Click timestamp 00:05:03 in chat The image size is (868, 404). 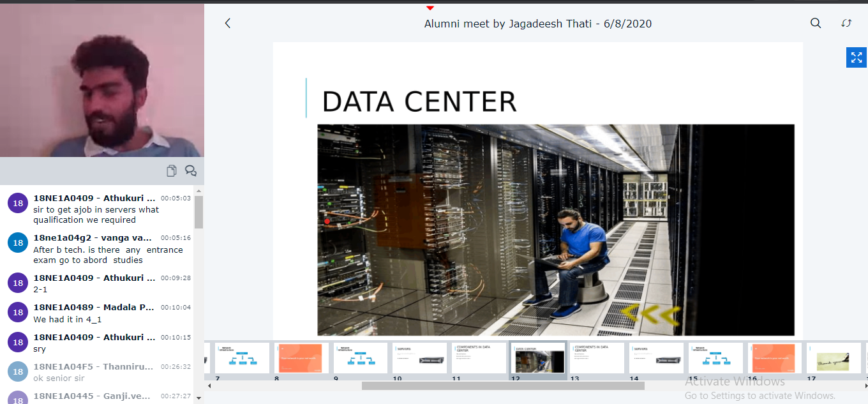[176, 198]
